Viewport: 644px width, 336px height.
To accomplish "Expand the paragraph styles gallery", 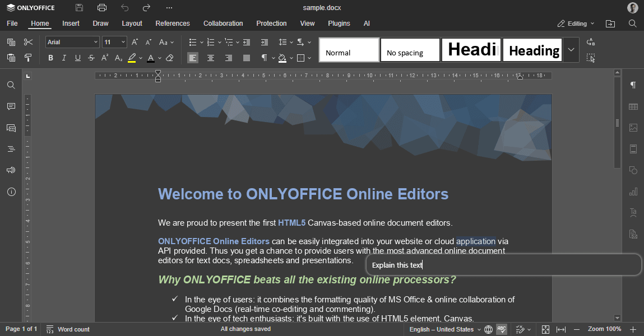I will (571, 50).
